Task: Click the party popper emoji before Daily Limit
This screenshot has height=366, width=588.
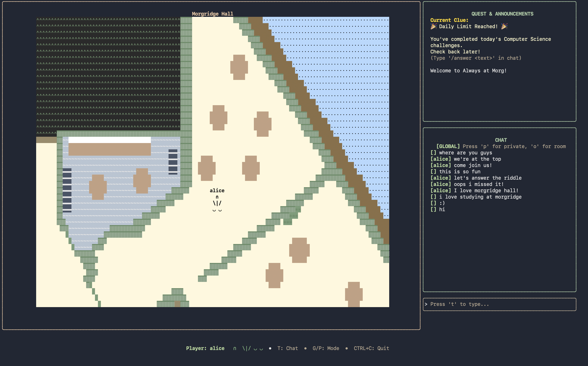Action: tap(433, 26)
